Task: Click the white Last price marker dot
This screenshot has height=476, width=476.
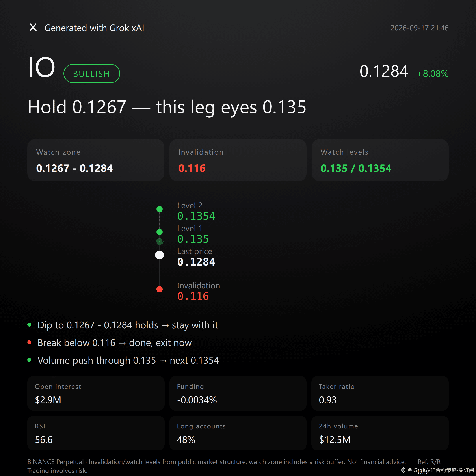Action: [x=160, y=255]
